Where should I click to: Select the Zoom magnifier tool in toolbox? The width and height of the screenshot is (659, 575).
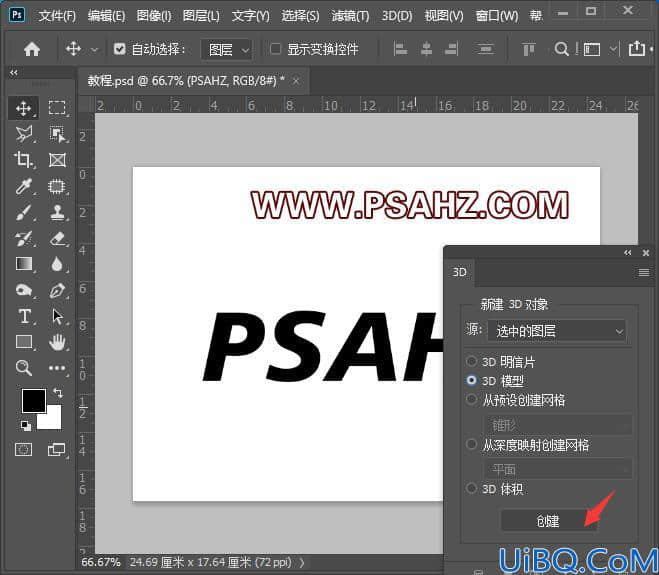tap(24, 368)
